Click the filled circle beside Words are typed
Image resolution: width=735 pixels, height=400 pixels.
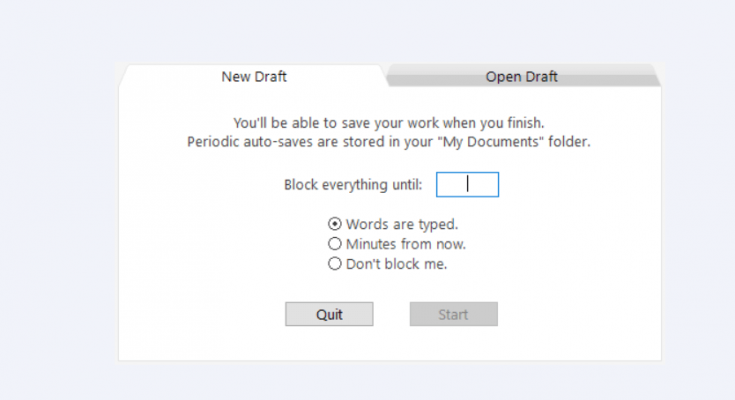(334, 224)
